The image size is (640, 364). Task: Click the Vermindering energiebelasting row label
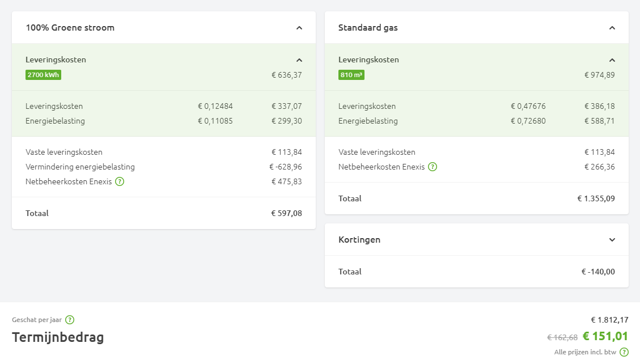click(x=80, y=167)
